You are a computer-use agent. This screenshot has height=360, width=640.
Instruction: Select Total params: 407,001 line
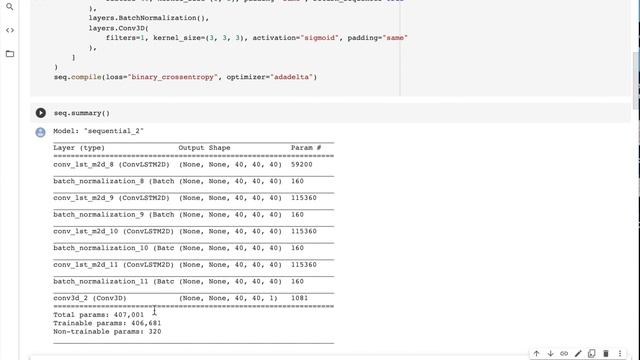[x=98, y=315]
